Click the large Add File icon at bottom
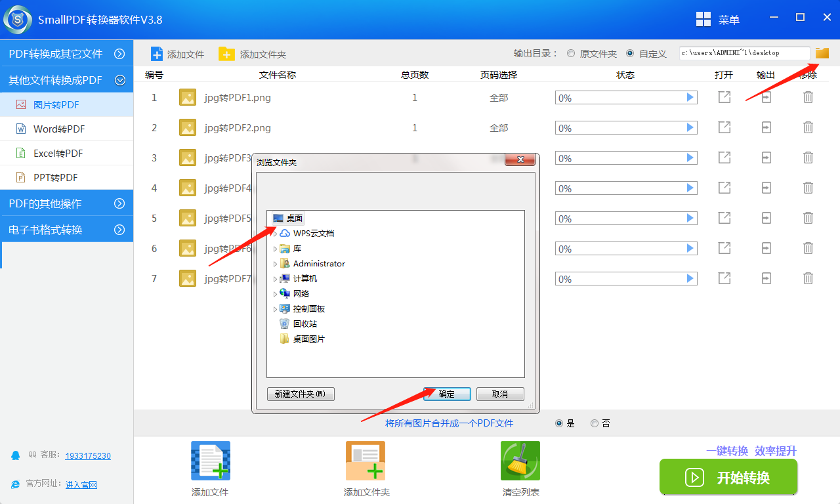Screen dimensions: 840x504 (211, 461)
